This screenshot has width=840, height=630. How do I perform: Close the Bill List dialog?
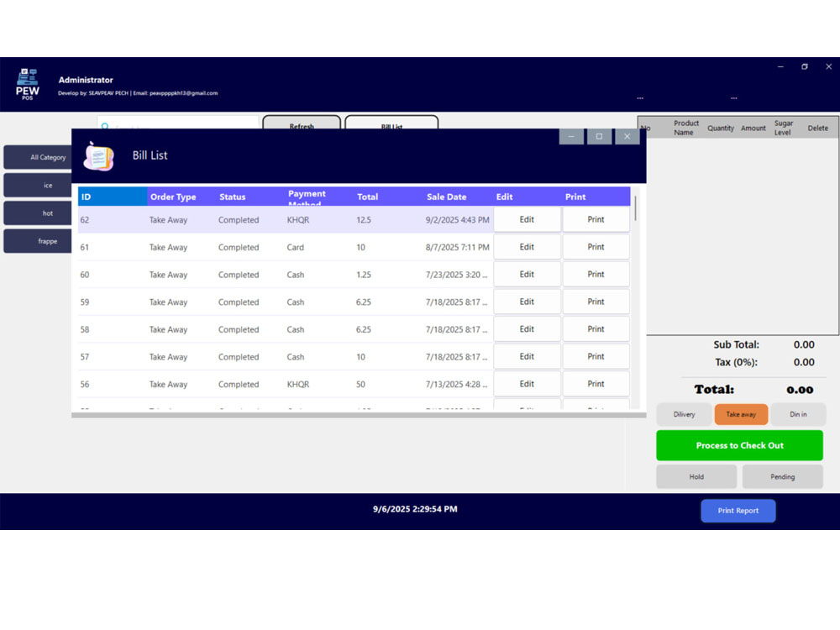627,136
